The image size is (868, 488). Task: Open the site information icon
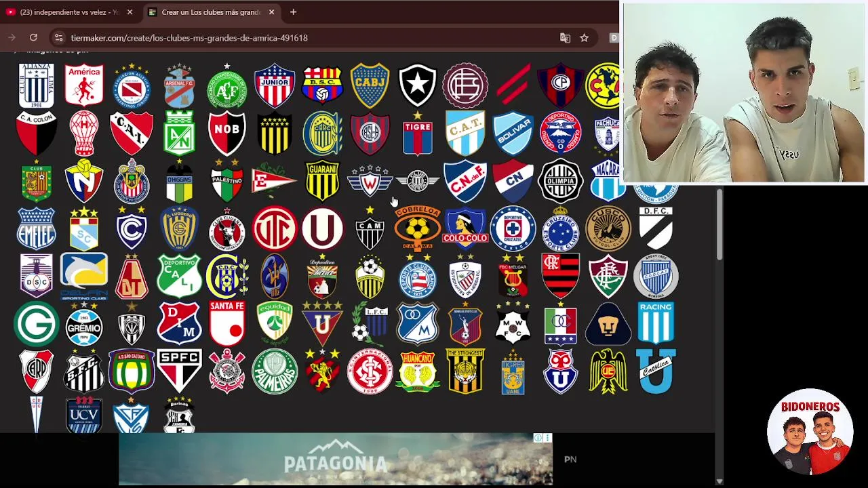(x=58, y=38)
